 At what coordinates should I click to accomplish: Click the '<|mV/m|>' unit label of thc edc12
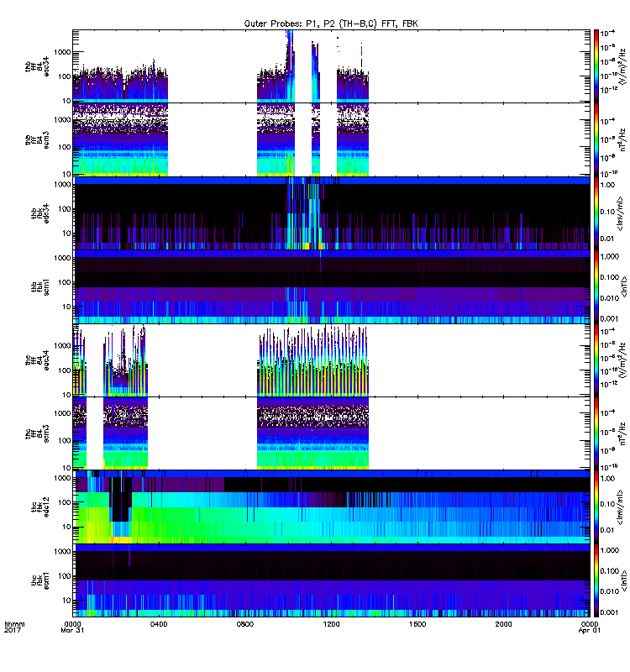(x=621, y=507)
